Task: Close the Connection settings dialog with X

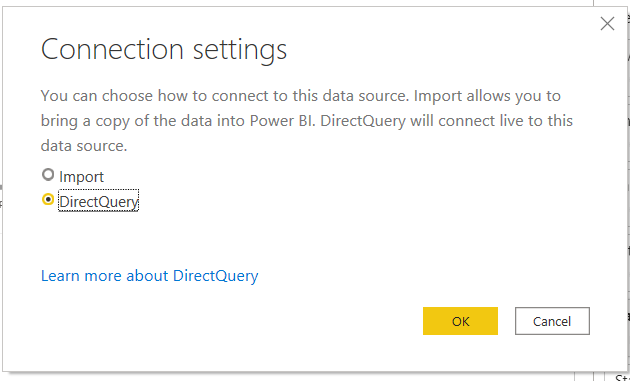Action: (607, 24)
